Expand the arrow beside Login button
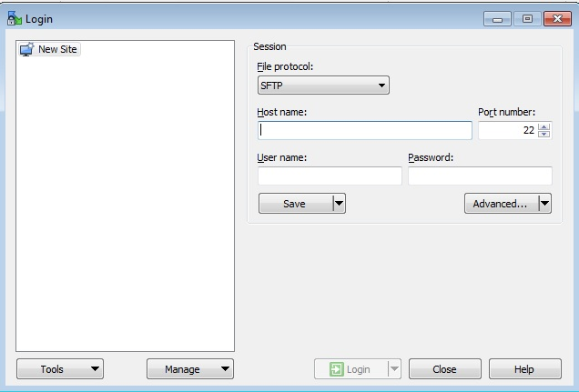The width and height of the screenshot is (579, 392). pos(394,369)
